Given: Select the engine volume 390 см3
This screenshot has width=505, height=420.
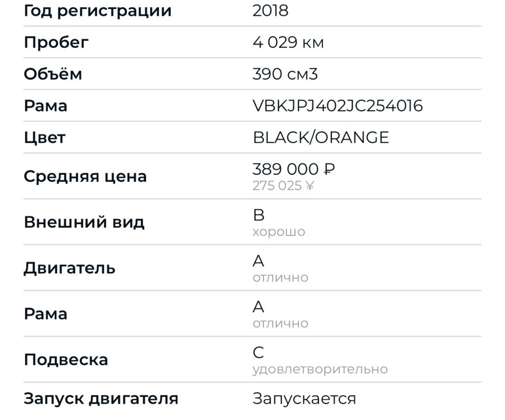Looking at the screenshot, I should [285, 74].
